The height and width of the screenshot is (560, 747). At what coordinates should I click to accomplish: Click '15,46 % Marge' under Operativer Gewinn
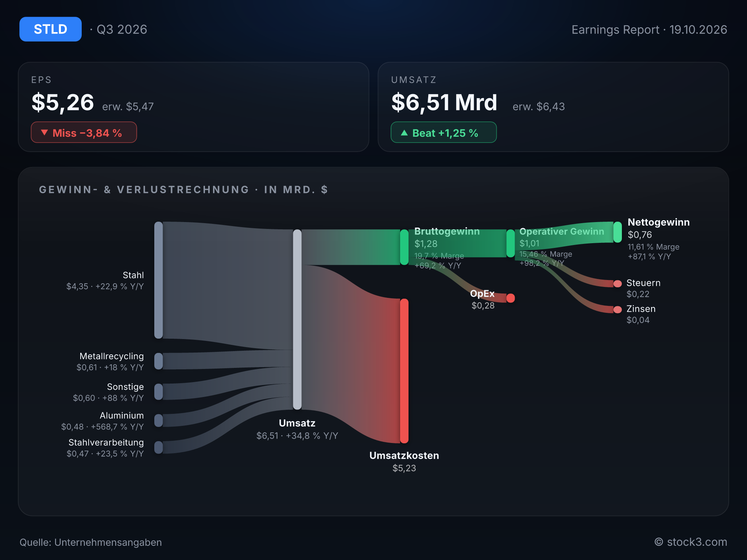pyautogui.click(x=546, y=254)
